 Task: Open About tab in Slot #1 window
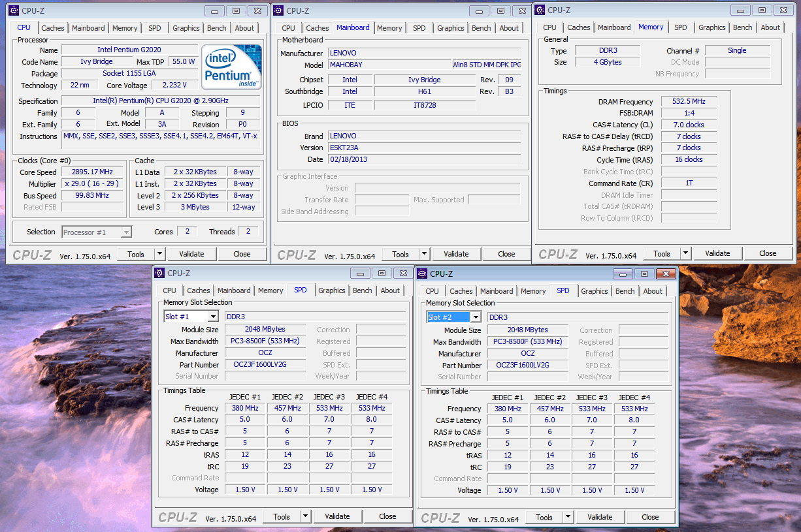[x=390, y=290]
